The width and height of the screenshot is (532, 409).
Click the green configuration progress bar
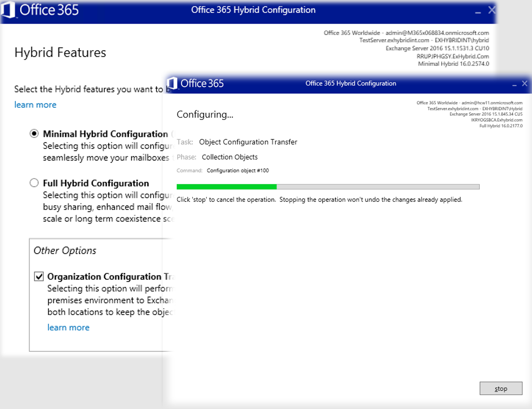pyautogui.click(x=328, y=187)
